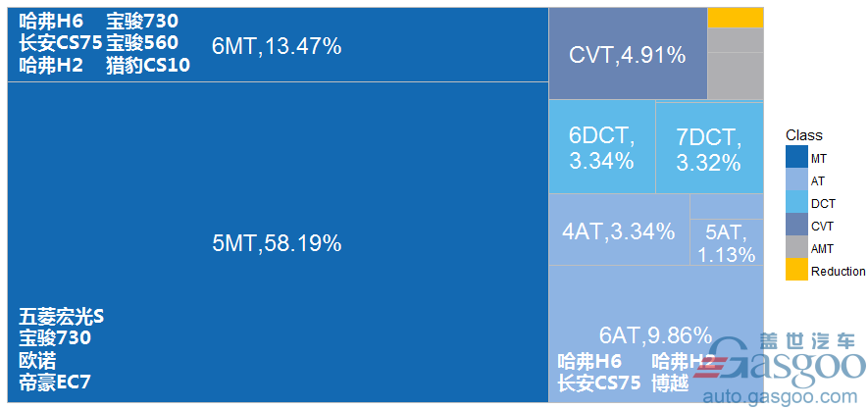Click the Reduction legend color swatch

(x=796, y=270)
